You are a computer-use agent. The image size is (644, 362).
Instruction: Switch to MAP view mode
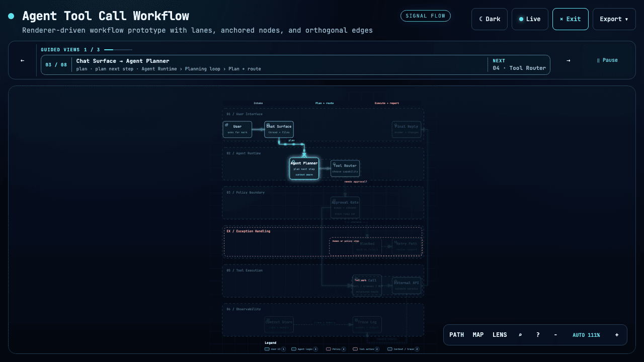click(478, 335)
